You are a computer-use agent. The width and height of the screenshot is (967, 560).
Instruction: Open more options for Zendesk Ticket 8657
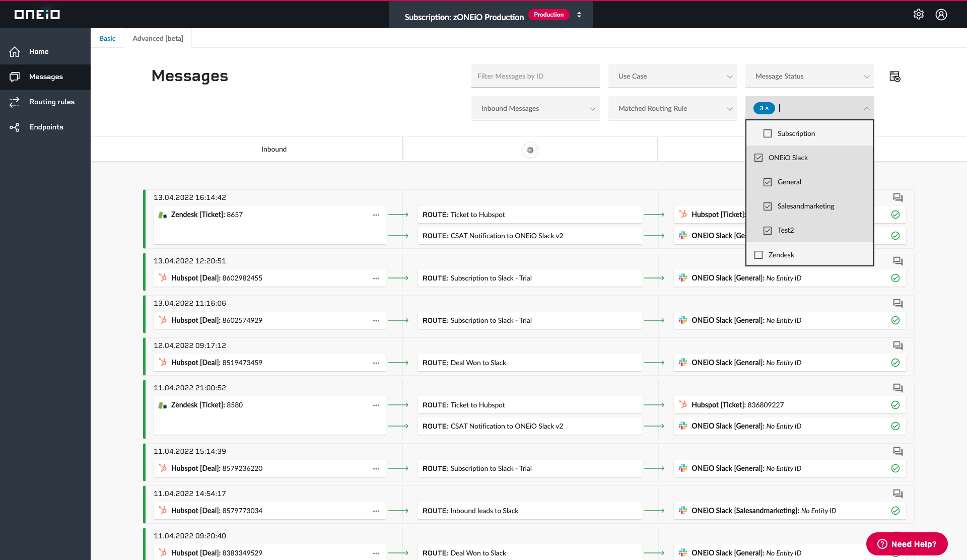(x=376, y=215)
